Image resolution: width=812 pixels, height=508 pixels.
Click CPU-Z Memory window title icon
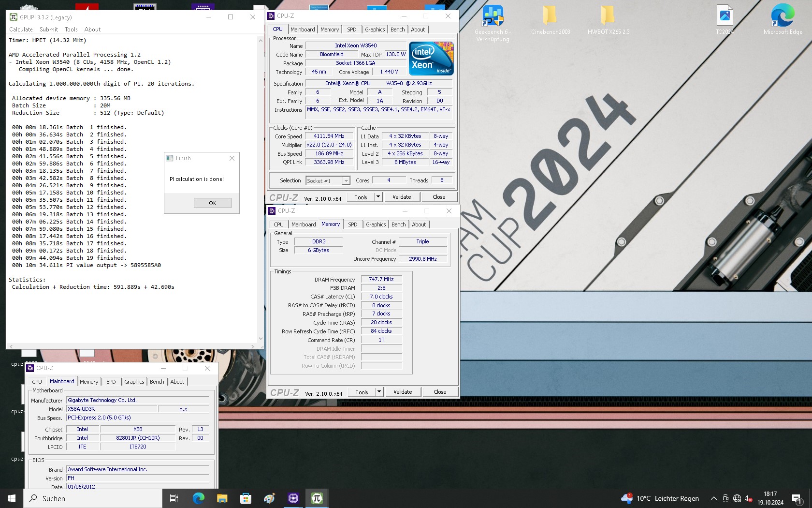272,211
